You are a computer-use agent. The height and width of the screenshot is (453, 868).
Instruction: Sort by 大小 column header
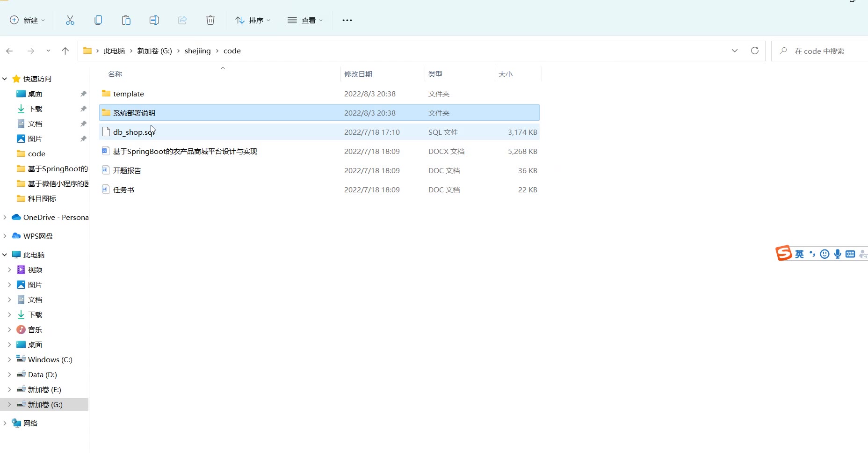tap(505, 74)
